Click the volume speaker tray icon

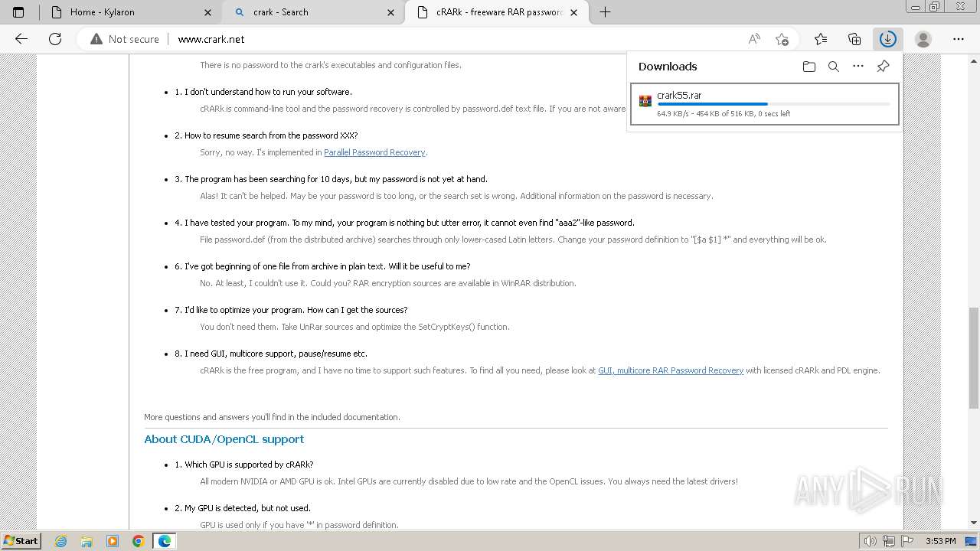tap(870, 541)
